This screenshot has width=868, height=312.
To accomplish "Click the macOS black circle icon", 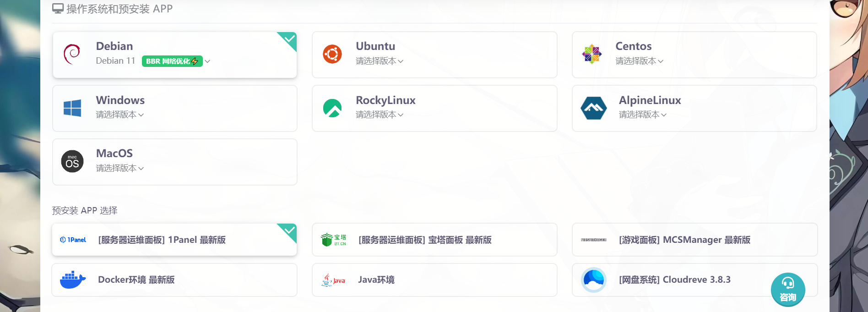I will (72, 161).
